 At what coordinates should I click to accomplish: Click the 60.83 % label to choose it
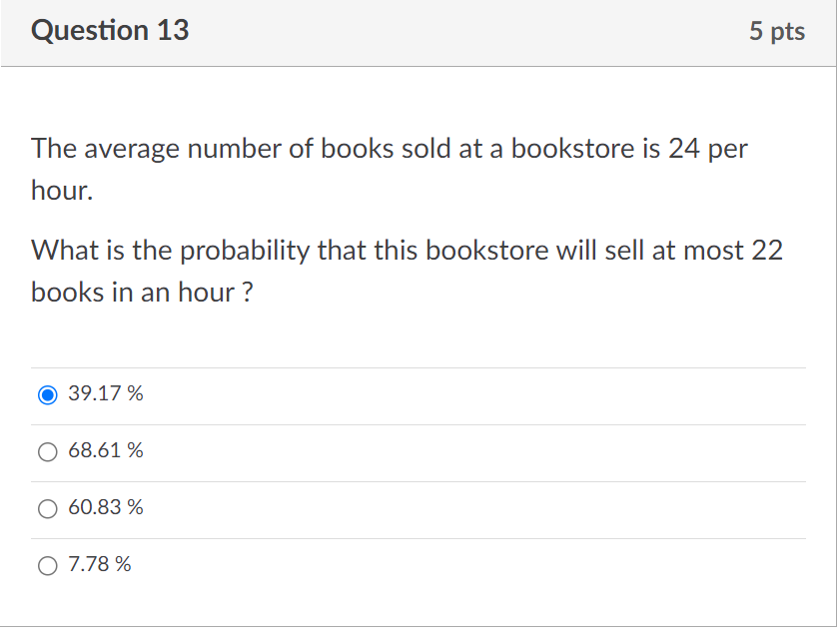coord(104,507)
